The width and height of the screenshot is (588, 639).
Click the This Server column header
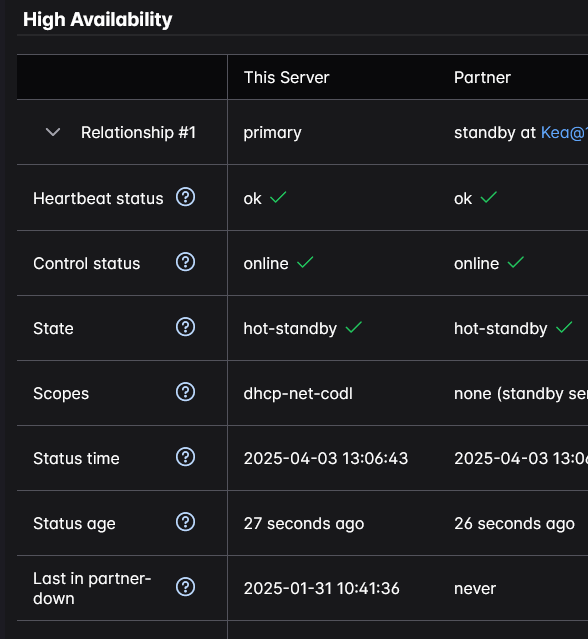click(x=286, y=77)
